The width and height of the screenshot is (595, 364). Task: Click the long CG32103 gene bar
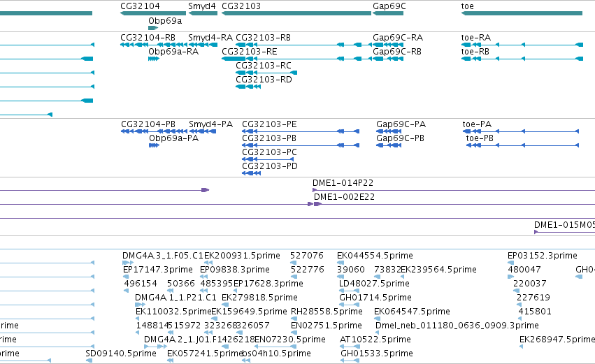pyautogui.click(x=296, y=13)
